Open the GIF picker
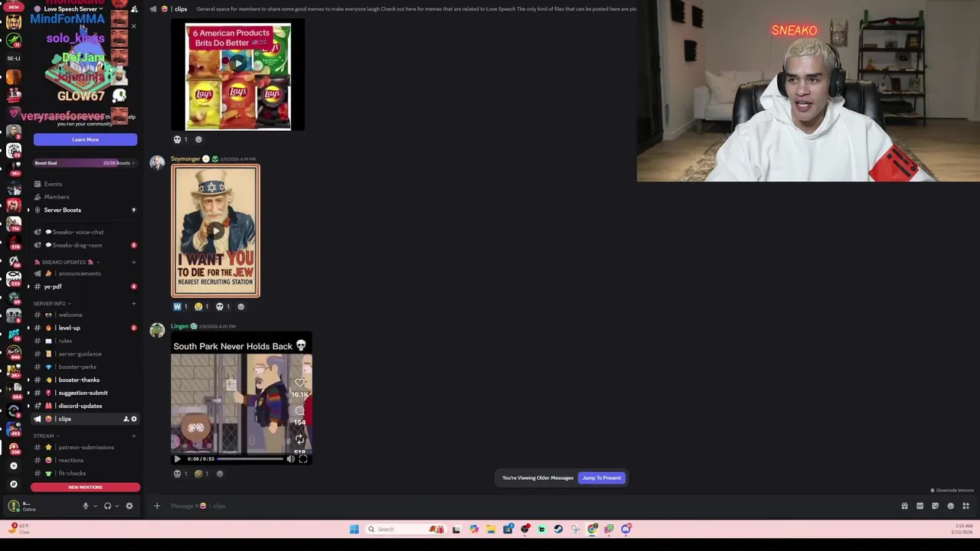Viewport: 980px width, 551px height. tap(920, 506)
